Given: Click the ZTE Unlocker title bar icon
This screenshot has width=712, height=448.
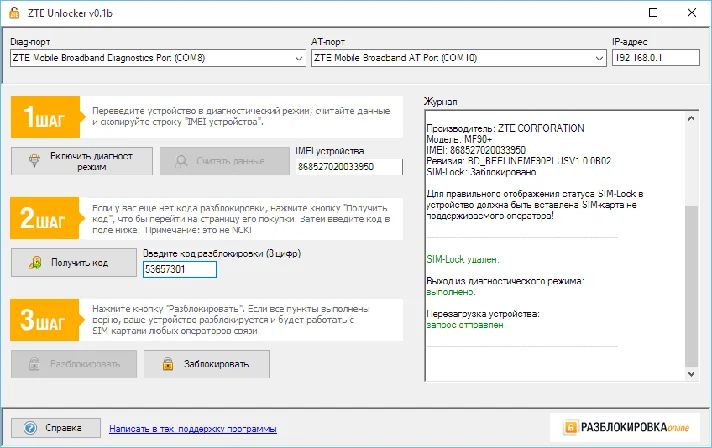Looking at the screenshot, I should pos(15,13).
